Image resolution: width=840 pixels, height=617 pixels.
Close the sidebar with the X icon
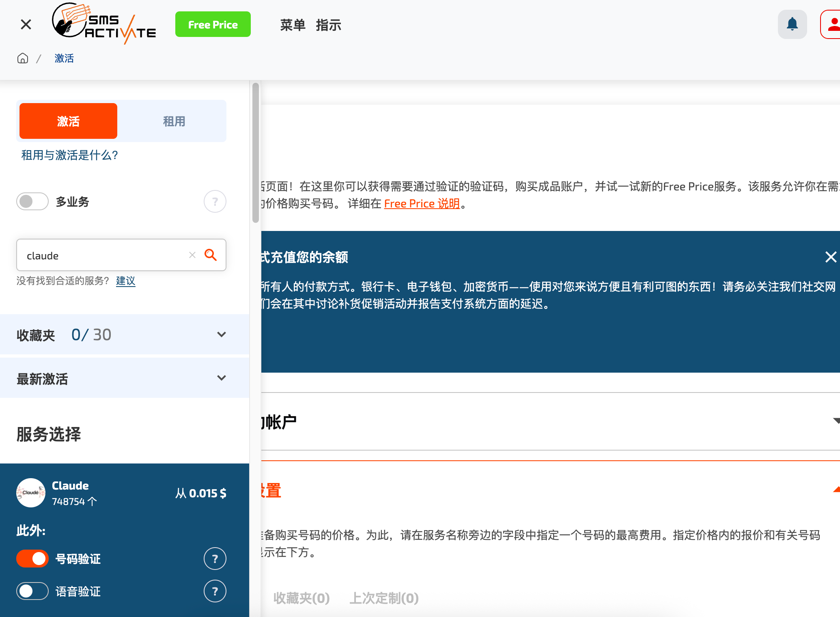[x=26, y=25]
